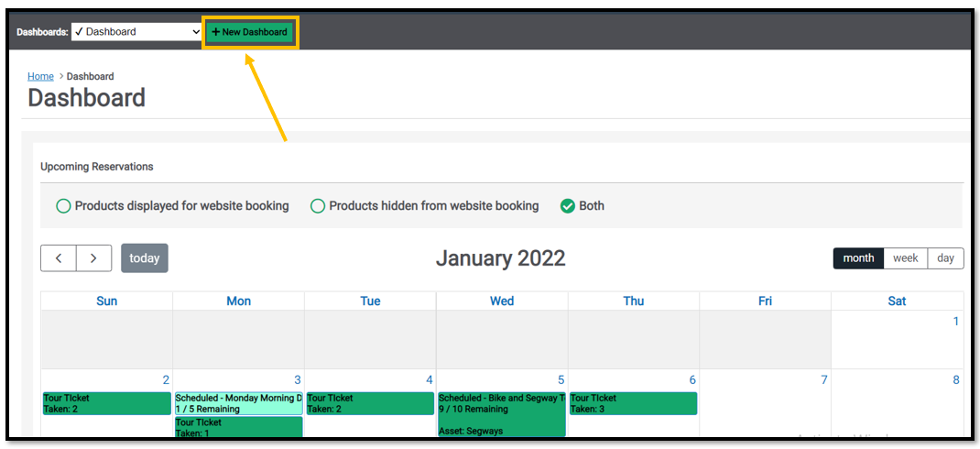Open day number 6 in calendar

pyautogui.click(x=692, y=380)
